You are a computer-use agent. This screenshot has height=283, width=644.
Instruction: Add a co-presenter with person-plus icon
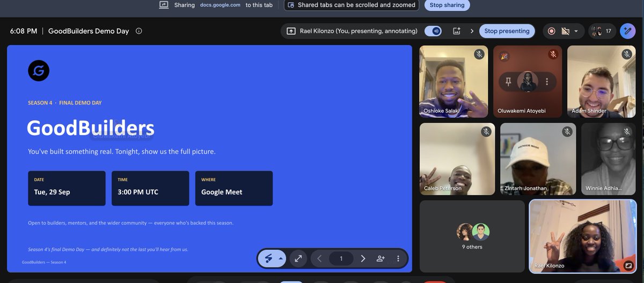pyautogui.click(x=380, y=258)
